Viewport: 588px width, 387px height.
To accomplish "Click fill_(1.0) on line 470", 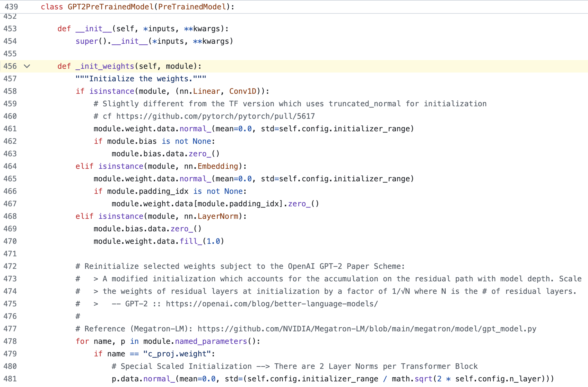I will point(202,241).
